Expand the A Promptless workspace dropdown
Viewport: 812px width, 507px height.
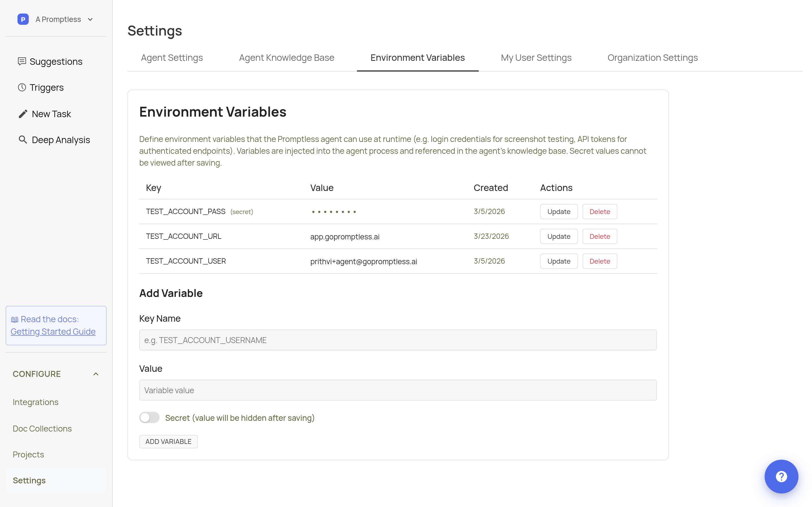pyautogui.click(x=90, y=19)
